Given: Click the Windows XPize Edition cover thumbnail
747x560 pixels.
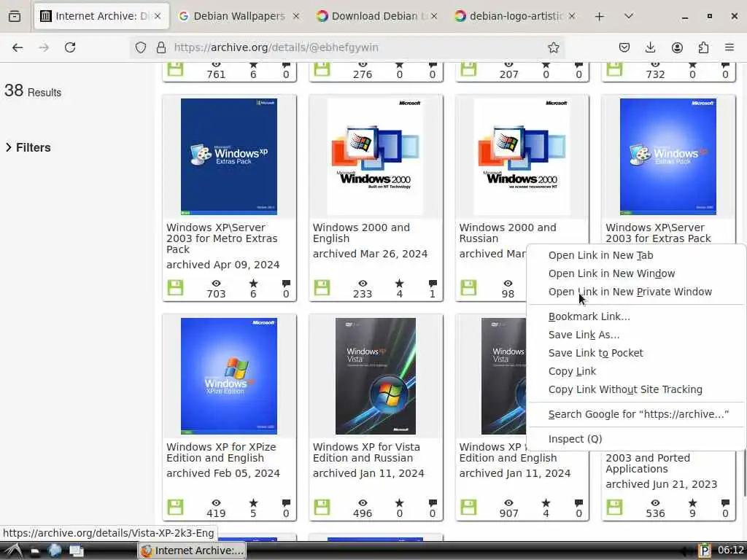Looking at the screenshot, I should pos(228,376).
